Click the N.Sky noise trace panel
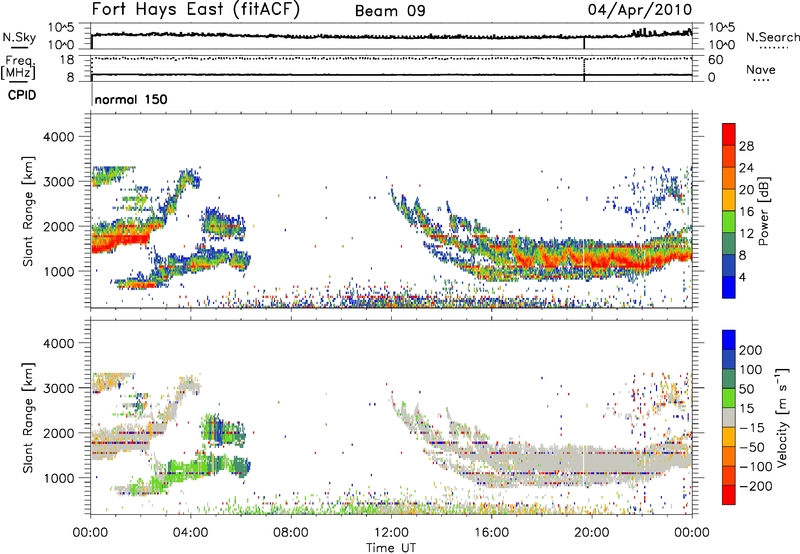This screenshot has height=554, width=800. pyautogui.click(x=391, y=36)
